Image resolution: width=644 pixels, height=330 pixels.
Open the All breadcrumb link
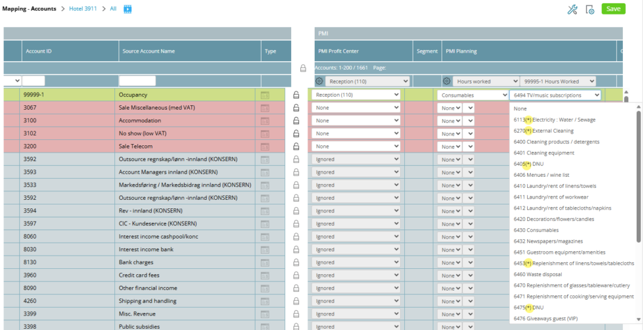tap(113, 9)
